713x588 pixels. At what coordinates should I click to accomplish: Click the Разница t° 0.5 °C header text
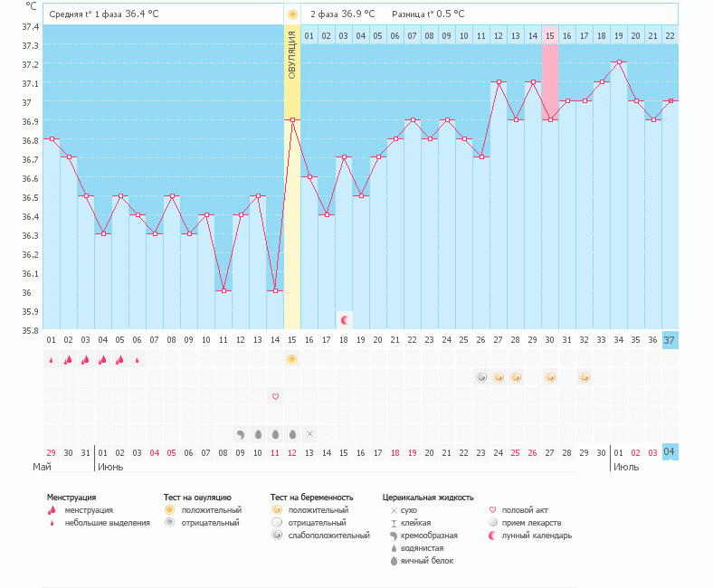pos(428,14)
